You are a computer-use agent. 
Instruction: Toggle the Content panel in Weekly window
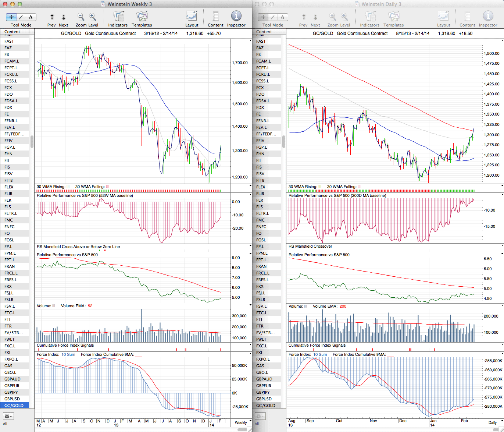pyautogui.click(x=215, y=17)
